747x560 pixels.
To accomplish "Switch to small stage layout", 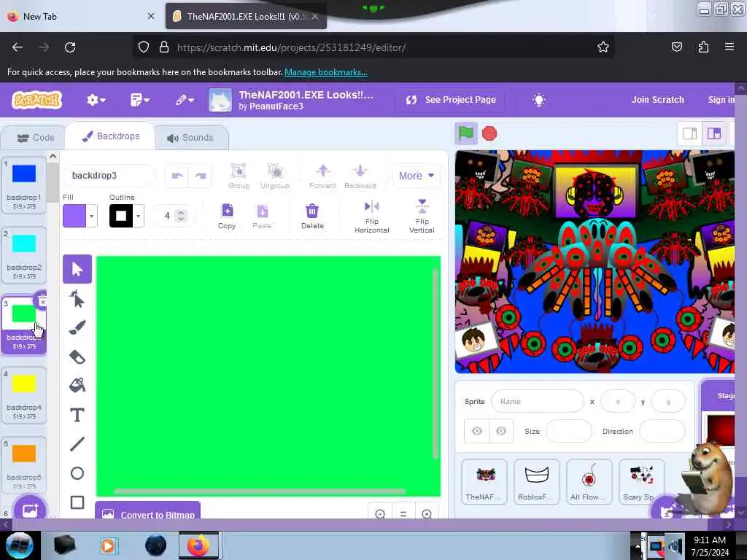I will click(689, 134).
